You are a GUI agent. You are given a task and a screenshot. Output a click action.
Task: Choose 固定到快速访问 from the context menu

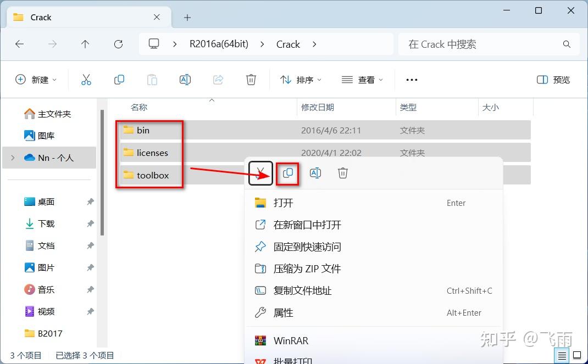click(308, 247)
